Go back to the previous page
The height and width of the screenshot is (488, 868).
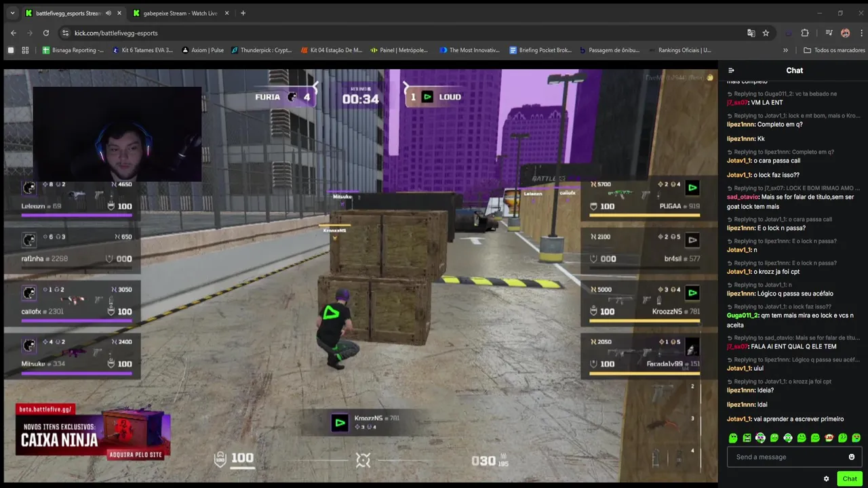(14, 33)
